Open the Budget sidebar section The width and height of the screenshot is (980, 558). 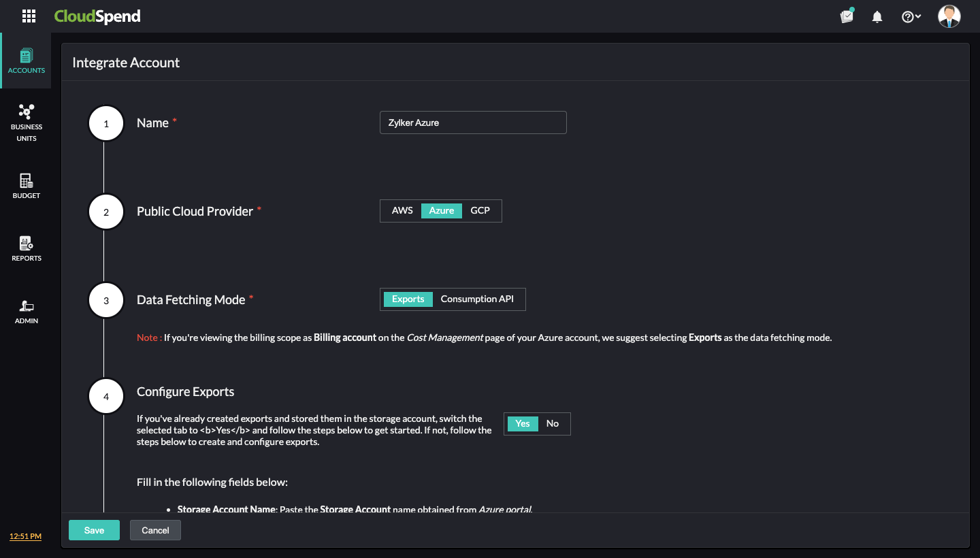pyautogui.click(x=27, y=186)
